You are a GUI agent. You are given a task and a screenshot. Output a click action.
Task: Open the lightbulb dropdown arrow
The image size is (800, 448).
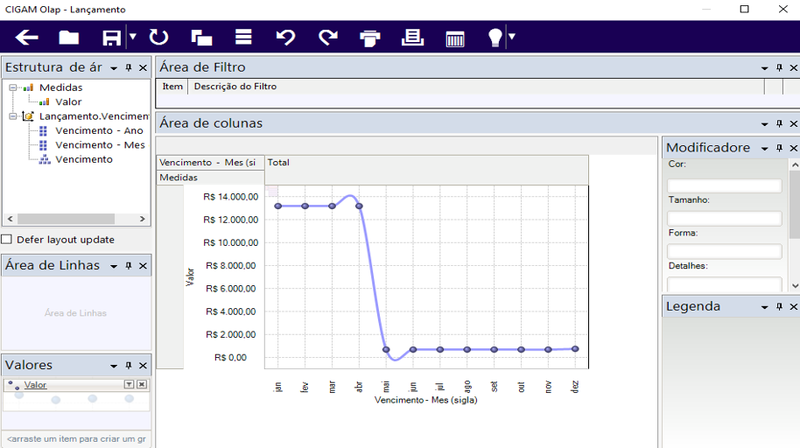click(x=512, y=36)
